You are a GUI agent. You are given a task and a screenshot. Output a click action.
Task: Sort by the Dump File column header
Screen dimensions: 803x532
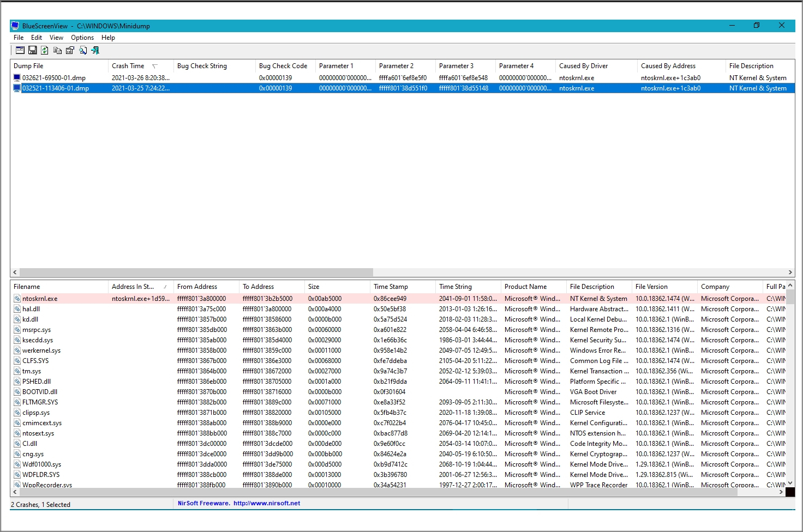(59, 66)
